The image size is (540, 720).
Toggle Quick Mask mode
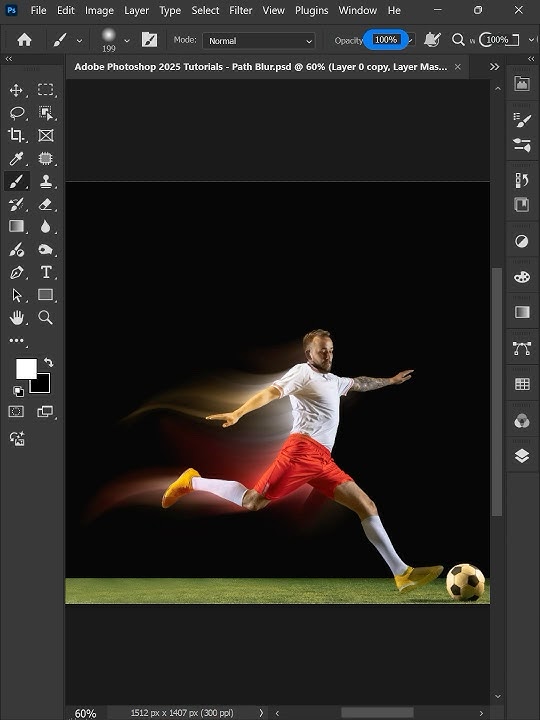point(17,411)
